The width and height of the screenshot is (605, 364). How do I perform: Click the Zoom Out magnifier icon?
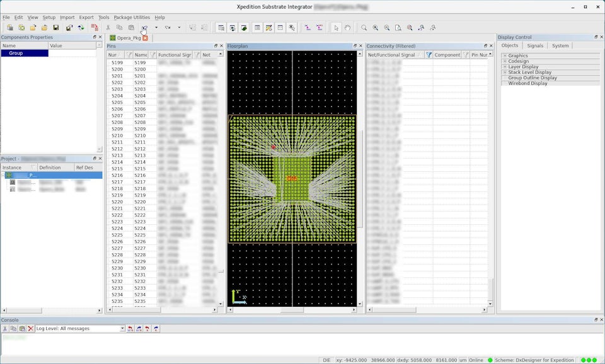coord(386,28)
